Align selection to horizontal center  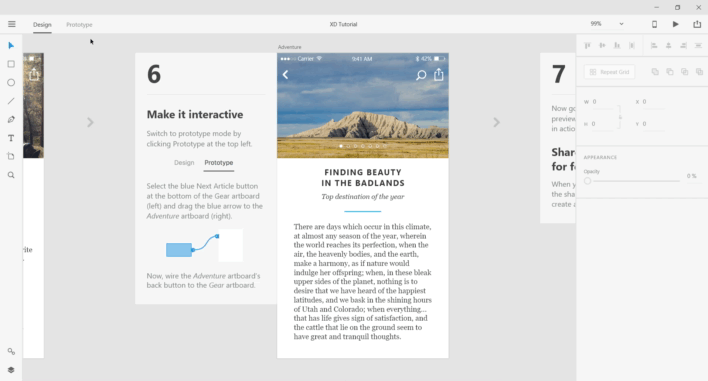click(669, 46)
